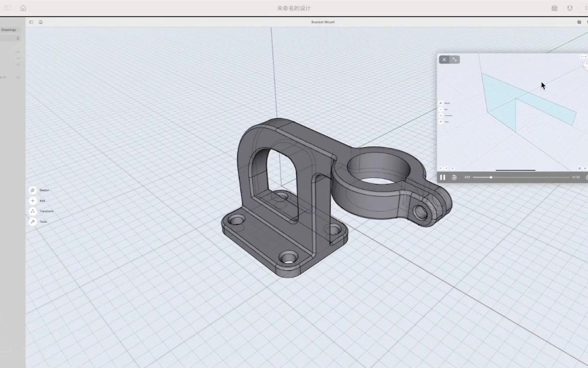Screen dimensions: 588x368
Task: Open the settings icon right of Bracket Mount tab
Action: [x=579, y=22]
